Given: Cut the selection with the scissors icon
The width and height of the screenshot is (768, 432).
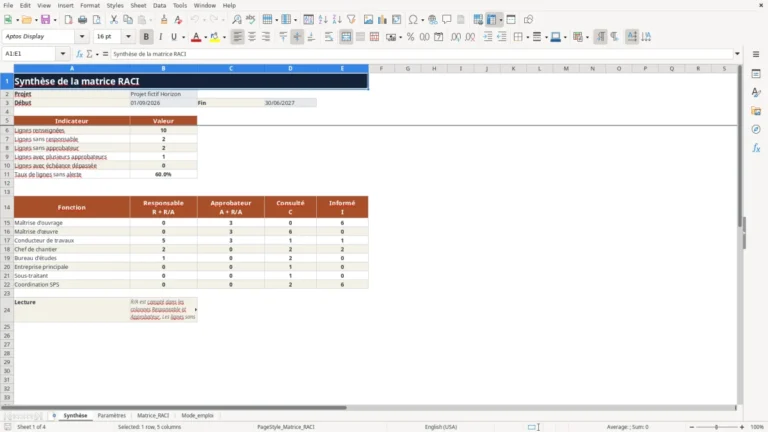Looking at the screenshot, I should [114, 20].
